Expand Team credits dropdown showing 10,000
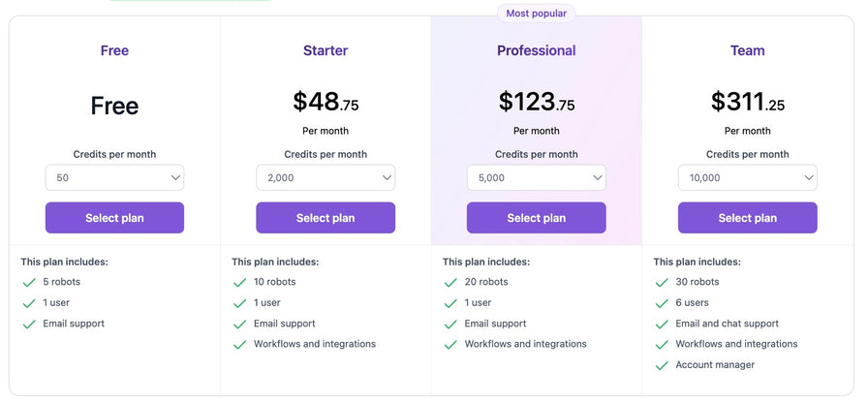 click(747, 177)
